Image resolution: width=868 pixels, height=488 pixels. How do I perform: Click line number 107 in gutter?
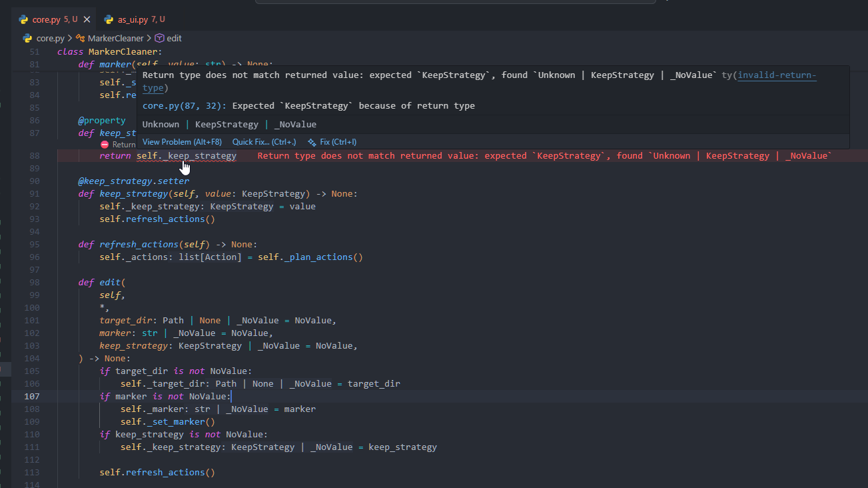pos(32,396)
